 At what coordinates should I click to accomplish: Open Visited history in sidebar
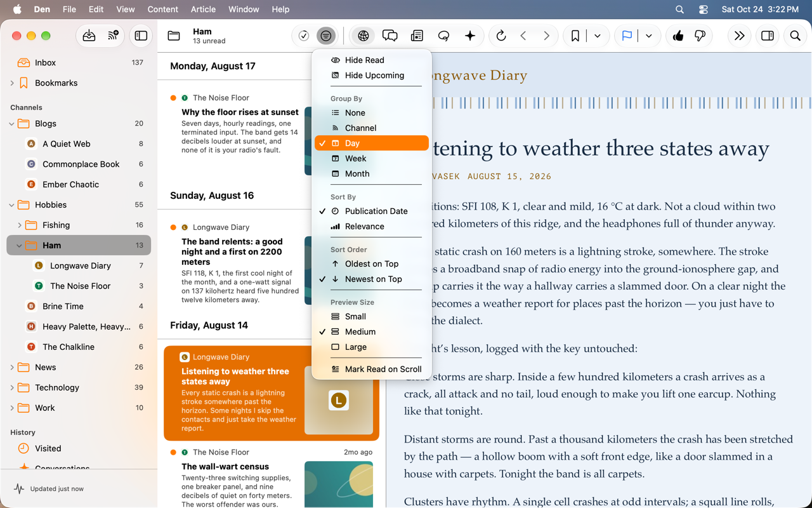pos(79,448)
